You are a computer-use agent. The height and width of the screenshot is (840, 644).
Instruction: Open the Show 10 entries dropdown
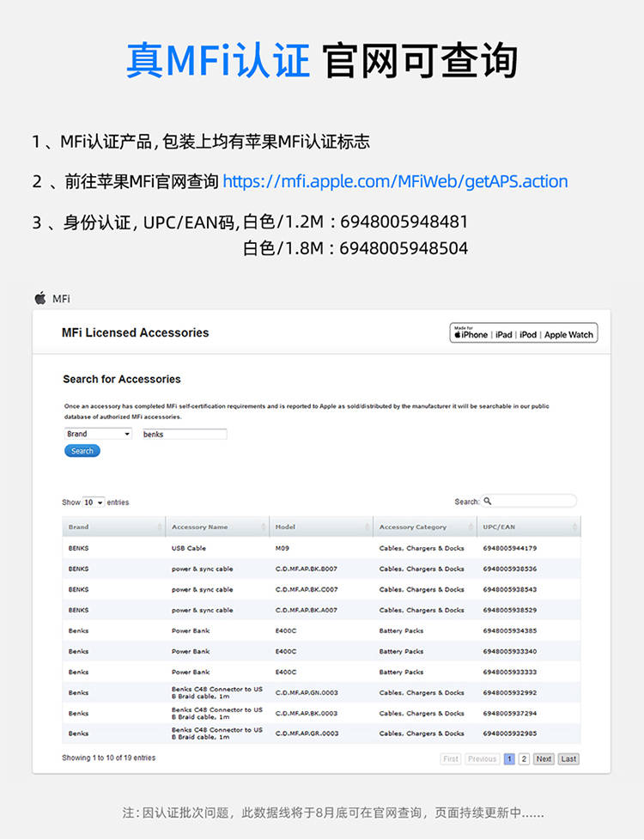click(94, 502)
